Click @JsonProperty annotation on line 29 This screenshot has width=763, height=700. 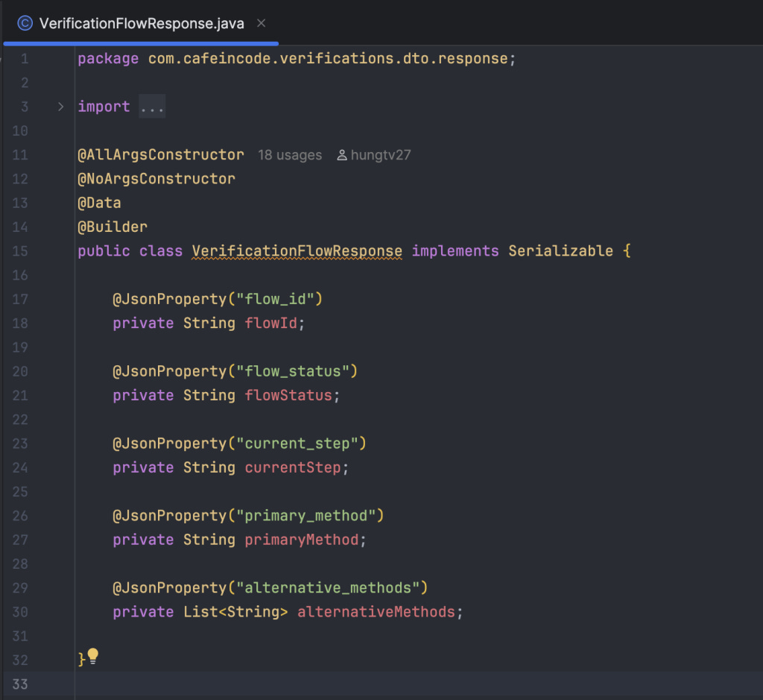click(170, 588)
